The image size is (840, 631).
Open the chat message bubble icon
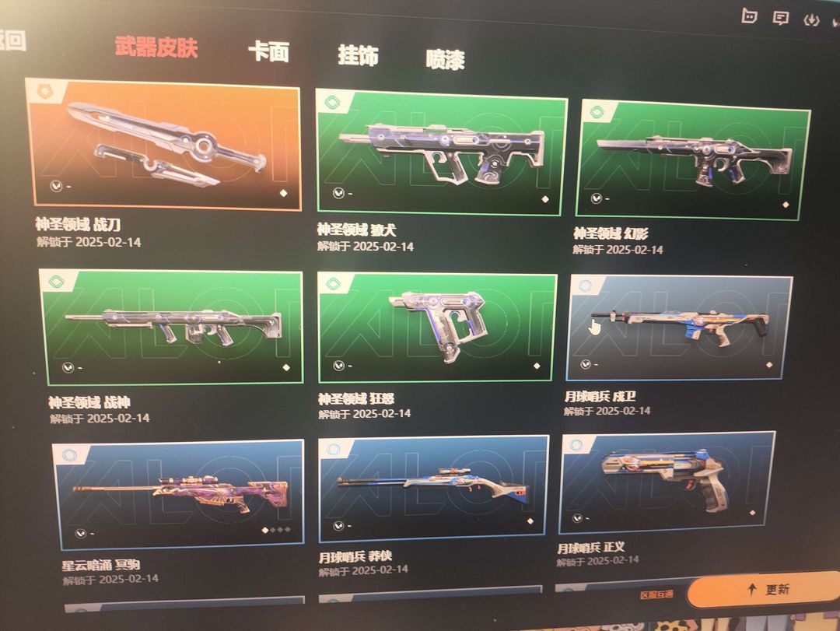(781, 18)
